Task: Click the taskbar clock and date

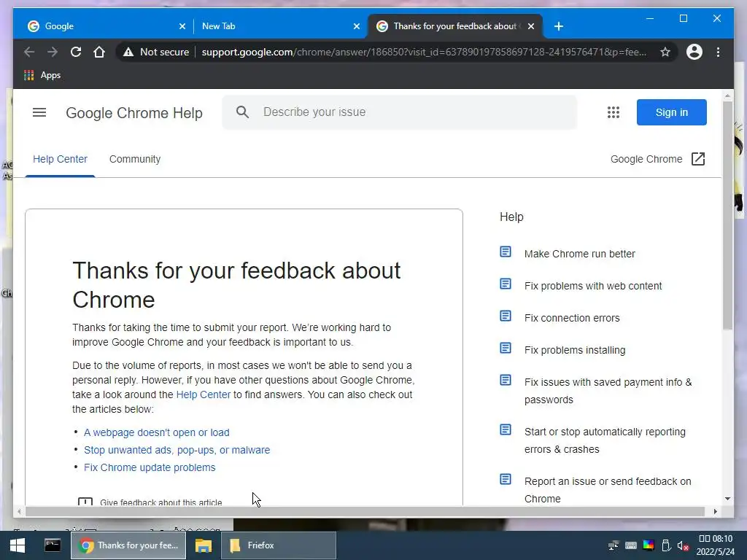Action: click(716, 545)
